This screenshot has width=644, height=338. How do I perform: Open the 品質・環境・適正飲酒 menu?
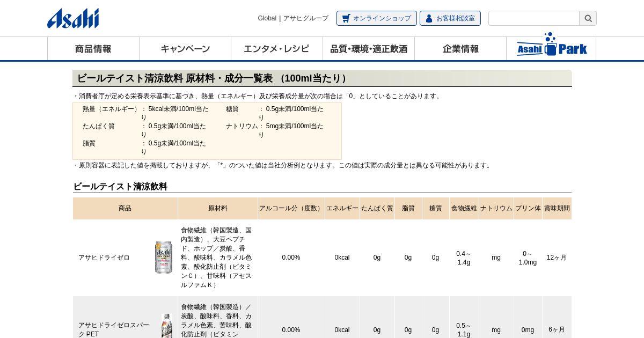(x=369, y=49)
